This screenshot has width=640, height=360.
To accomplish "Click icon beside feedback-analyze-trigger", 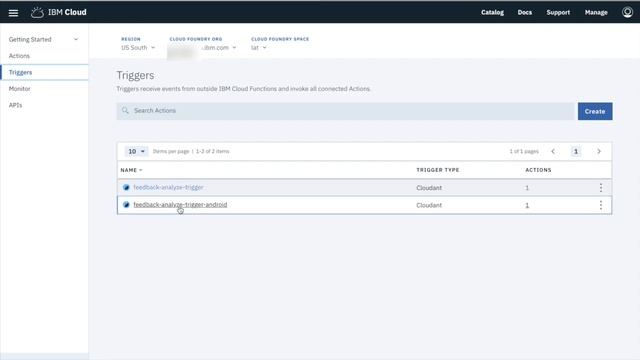I will [x=126, y=187].
